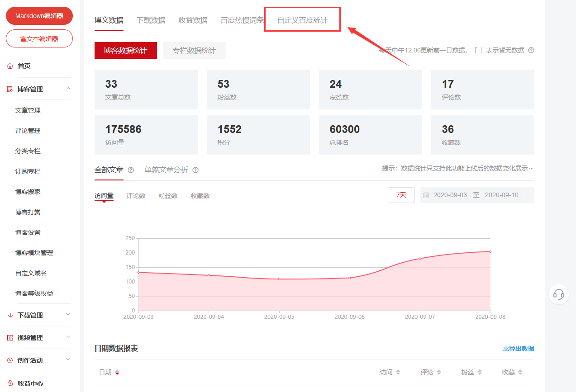Open 分类专栏 in the sidebar

pyautogui.click(x=28, y=151)
